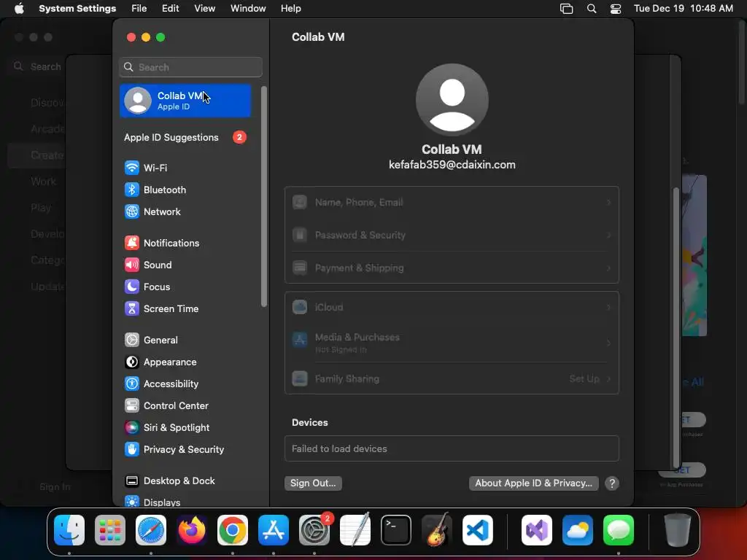Click System Settings icon in Dock
747x560 pixels.
point(314,530)
